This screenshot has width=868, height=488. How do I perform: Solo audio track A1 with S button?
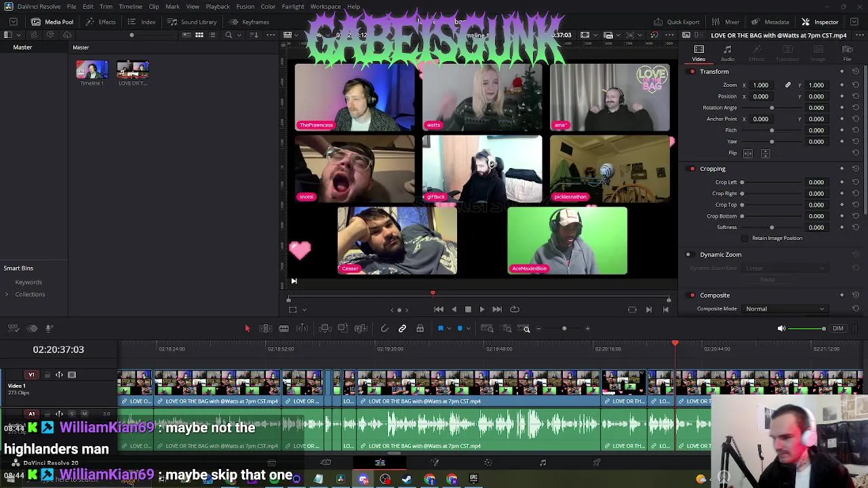[72, 413]
